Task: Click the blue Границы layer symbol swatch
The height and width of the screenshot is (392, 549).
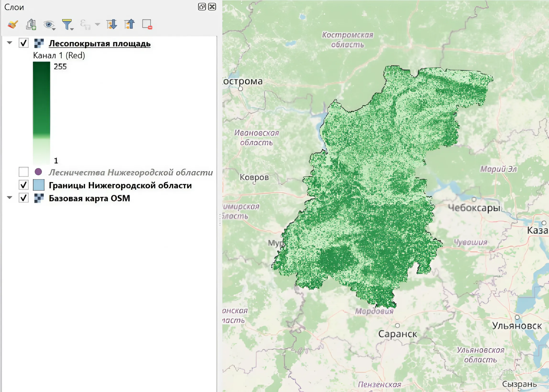Action: click(x=39, y=185)
